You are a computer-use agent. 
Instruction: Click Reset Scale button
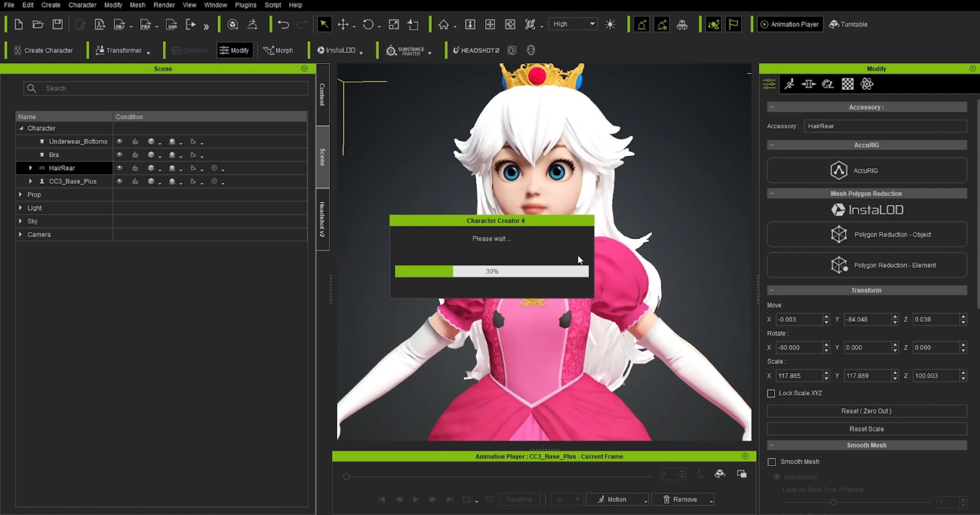(866, 429)
